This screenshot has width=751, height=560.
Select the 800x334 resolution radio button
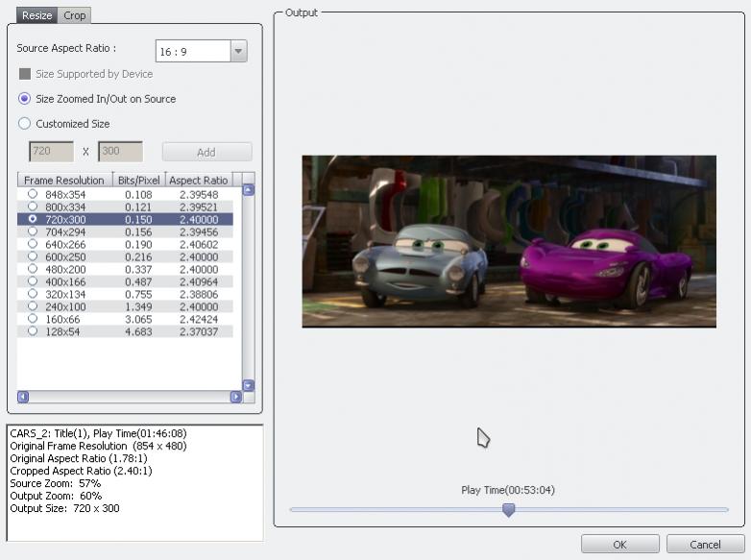(33, 207)
